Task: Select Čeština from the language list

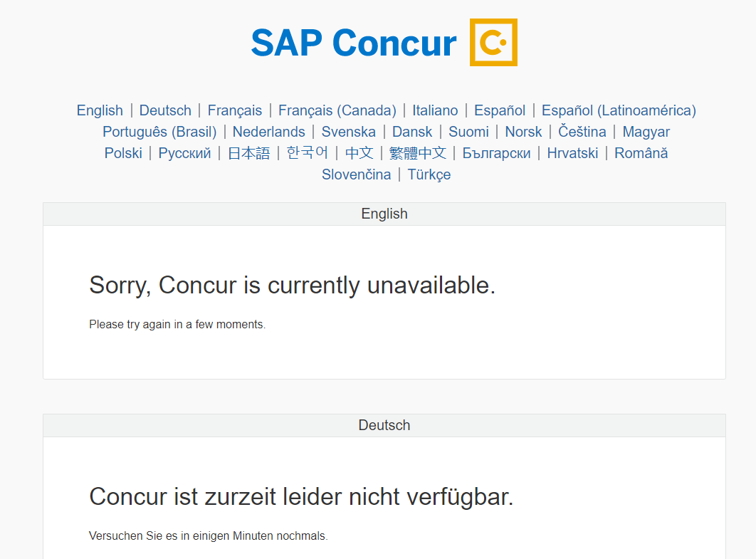Action: point(582,132)
